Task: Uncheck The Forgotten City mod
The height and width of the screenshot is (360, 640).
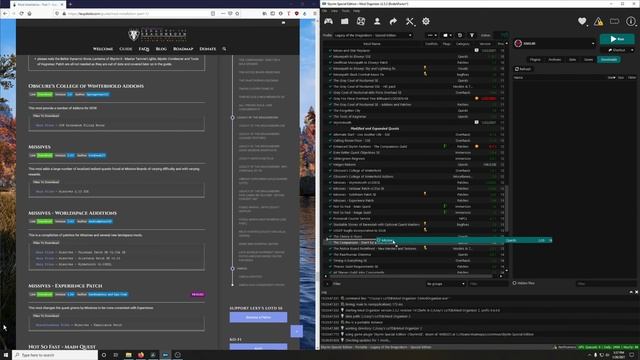Action: pyautogui.click(x=330, y=111)
